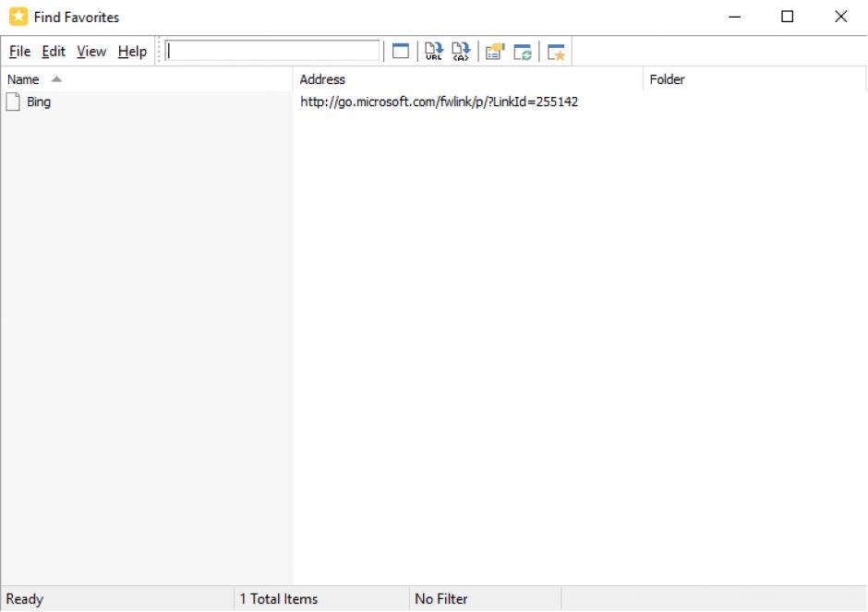Select the Bing favorite entry
The image size is (868, 612).
pyautogui.click(x=39, y=102)
